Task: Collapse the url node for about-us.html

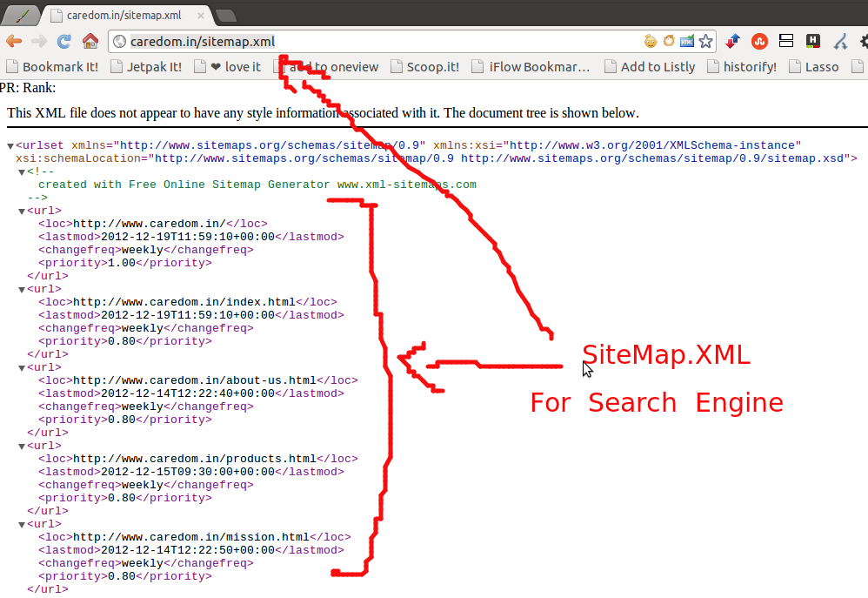Action: 22,368
